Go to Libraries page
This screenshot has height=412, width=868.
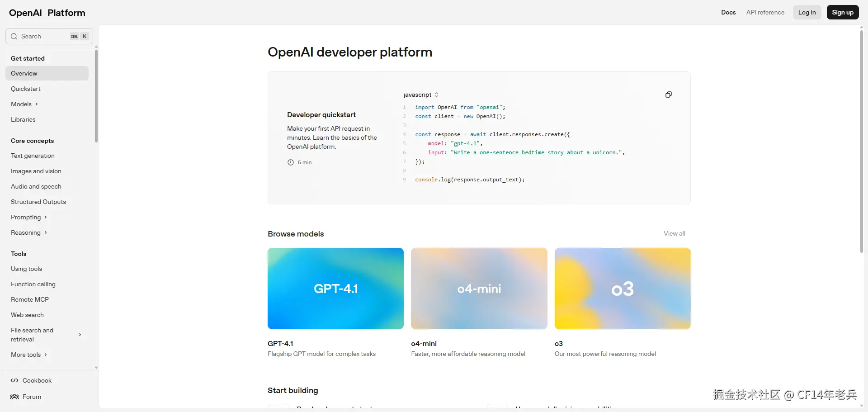tap(23, 119)
